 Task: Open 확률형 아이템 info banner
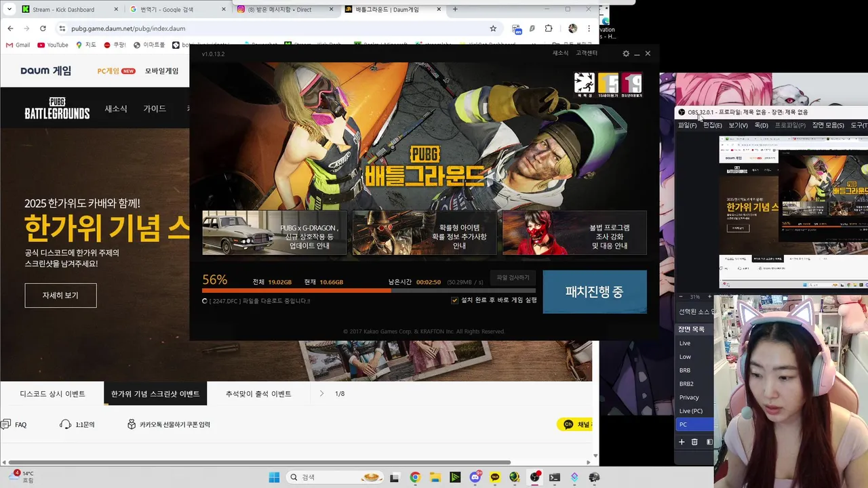click(424, 232)
